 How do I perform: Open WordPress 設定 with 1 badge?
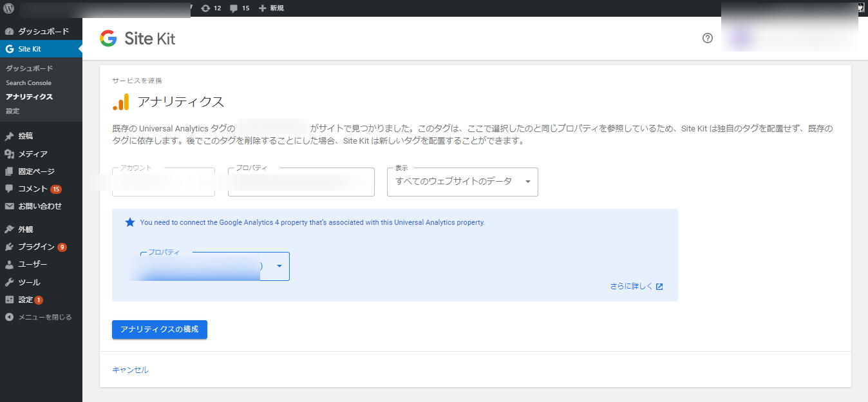(41, 300)
